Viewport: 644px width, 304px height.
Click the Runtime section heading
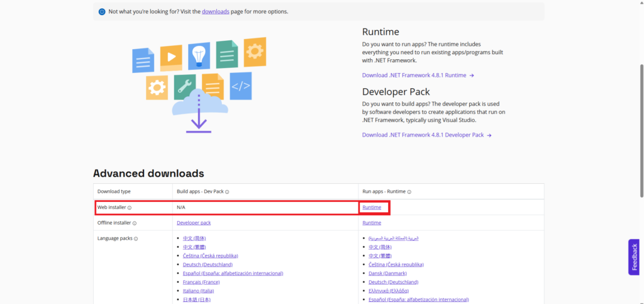(380, 32)
